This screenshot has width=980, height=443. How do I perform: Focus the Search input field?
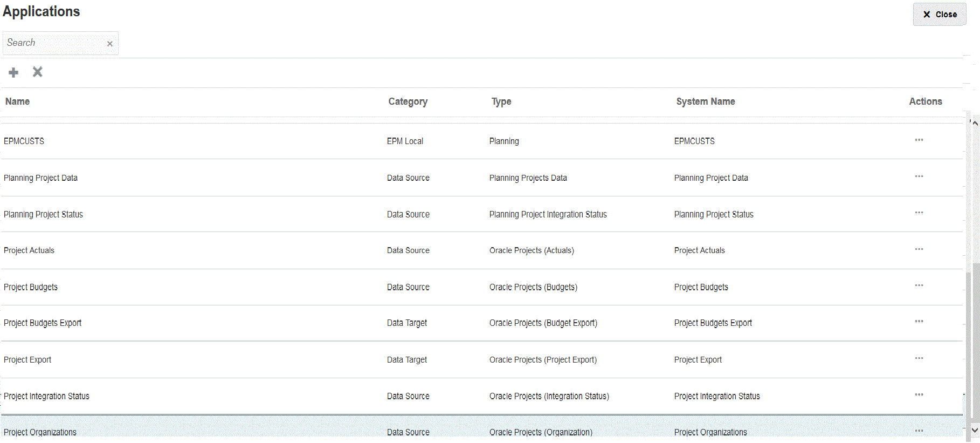pos(54,43)
